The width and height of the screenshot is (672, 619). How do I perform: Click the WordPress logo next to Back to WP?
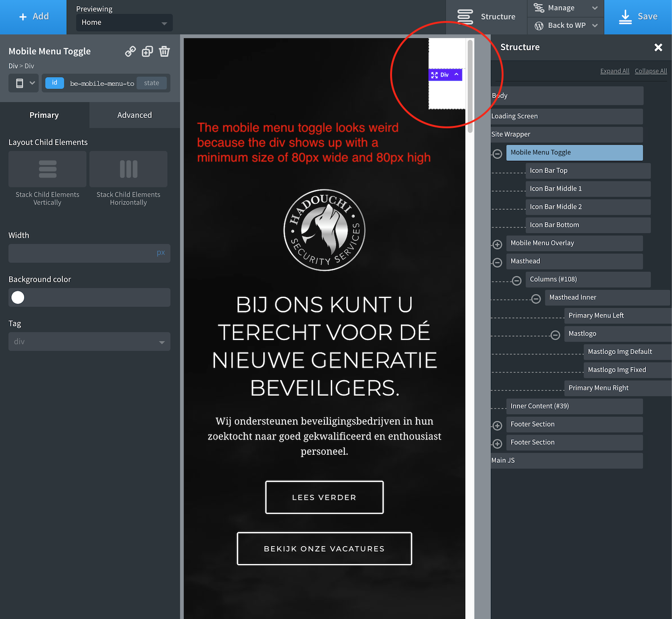(539, 26)
